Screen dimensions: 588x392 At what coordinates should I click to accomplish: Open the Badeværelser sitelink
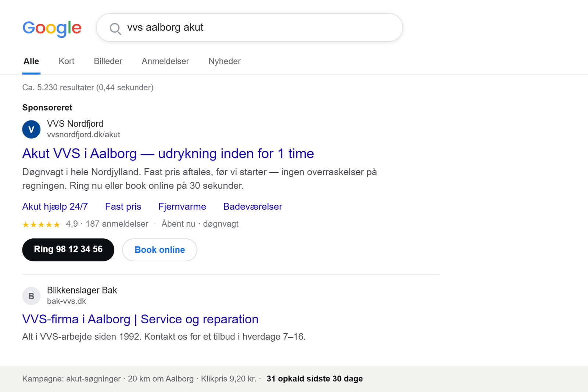click(253, 206)
